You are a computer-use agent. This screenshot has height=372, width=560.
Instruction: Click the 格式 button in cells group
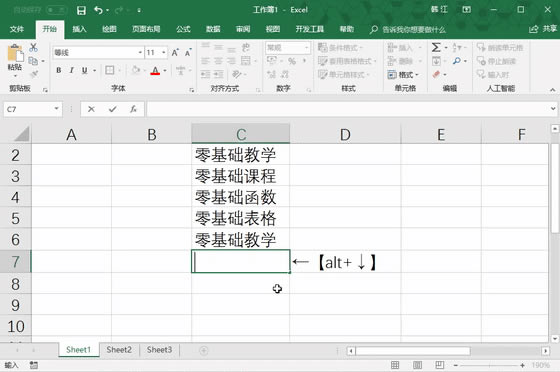(x=403, y=75)
